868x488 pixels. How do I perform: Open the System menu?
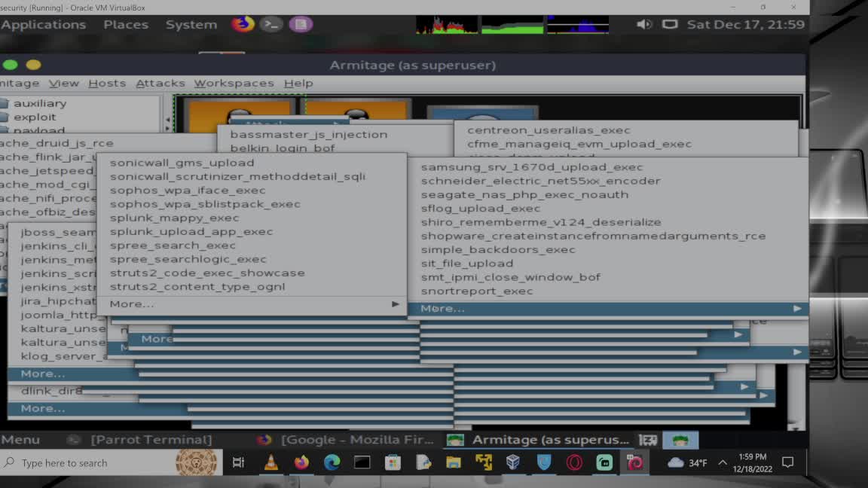pyautogui.click(x=191, y=24)
